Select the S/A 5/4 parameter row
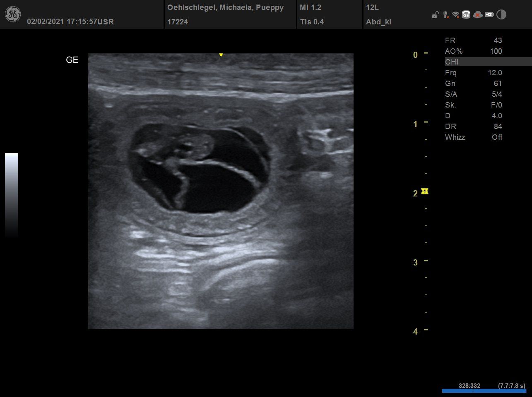This screenshot has width=532, height=397. pos(474,94)
